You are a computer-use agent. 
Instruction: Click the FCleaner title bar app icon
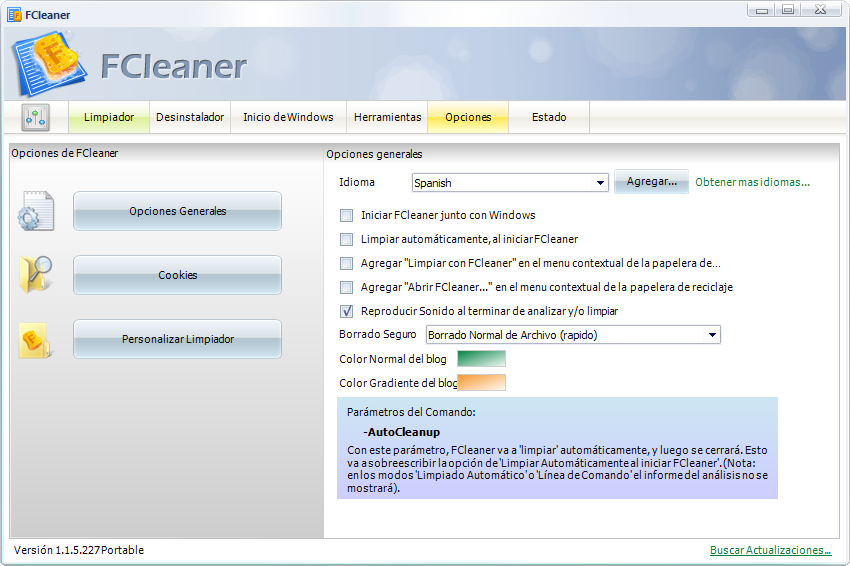tap(14, 15)
